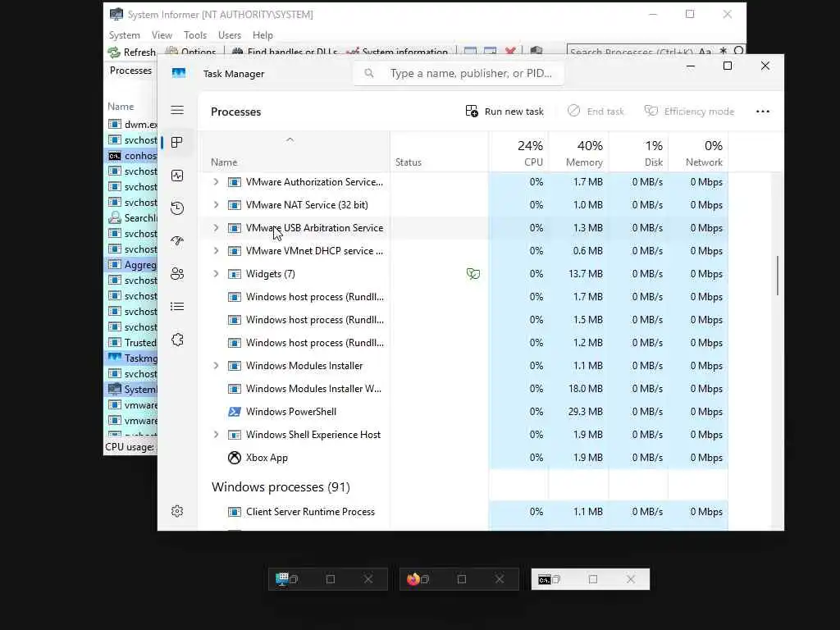Viewport: 840px width, 630px height.
Task: Click Efficiency mode button
Action: (x=689, y=112)
